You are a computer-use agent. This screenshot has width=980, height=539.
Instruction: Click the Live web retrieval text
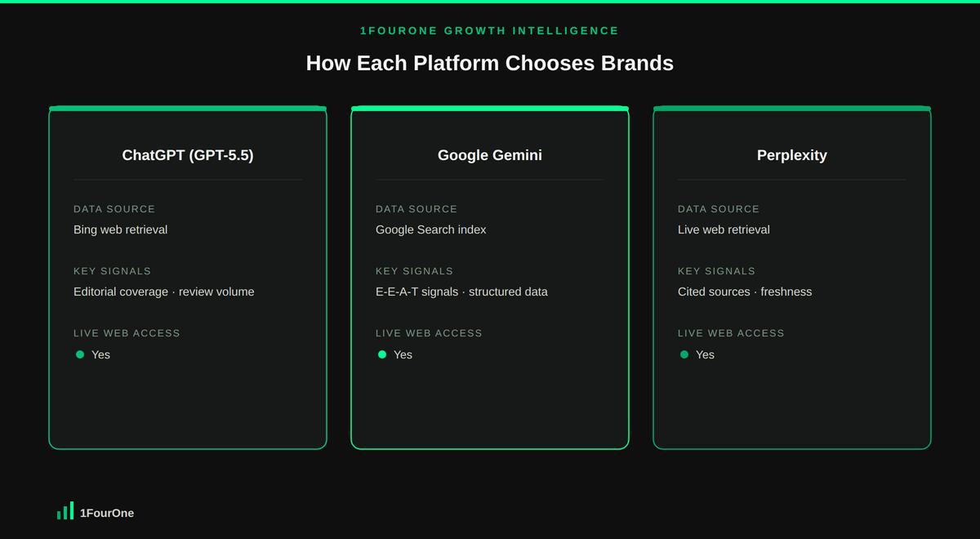[x=724, y=229]
